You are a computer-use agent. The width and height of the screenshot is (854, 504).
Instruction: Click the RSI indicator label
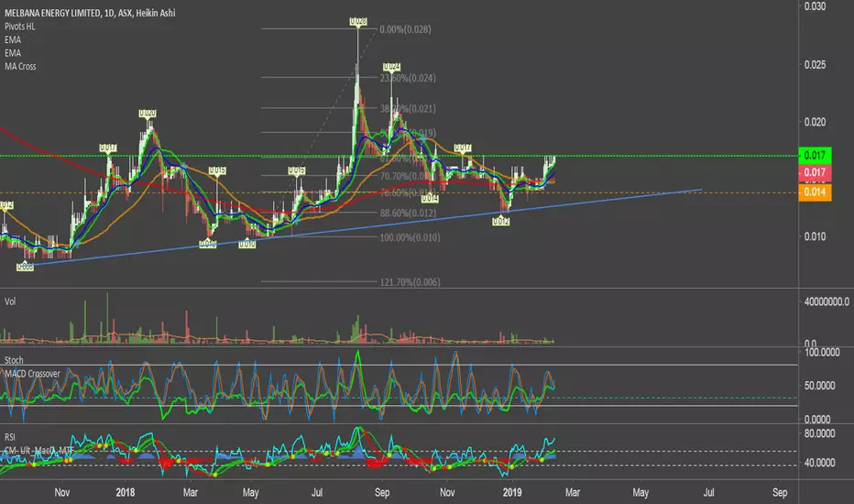pos(10,437)
